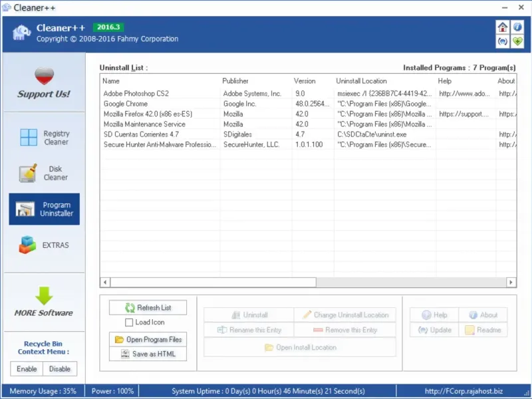Image resolution: width=532 pixels, height=399 pixels.
Task: Click the MORE Software green arrow
Action: click(44, 295)
